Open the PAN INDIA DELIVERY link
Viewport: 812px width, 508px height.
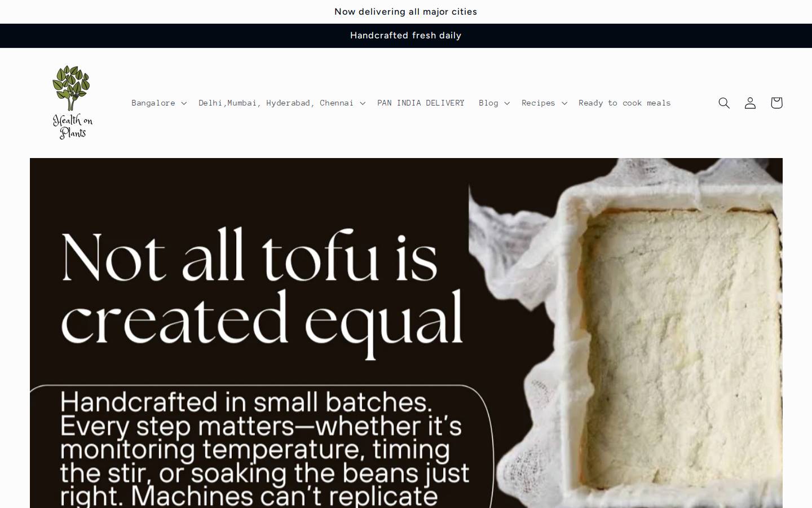pyautogui.click(x=421, y=103)
